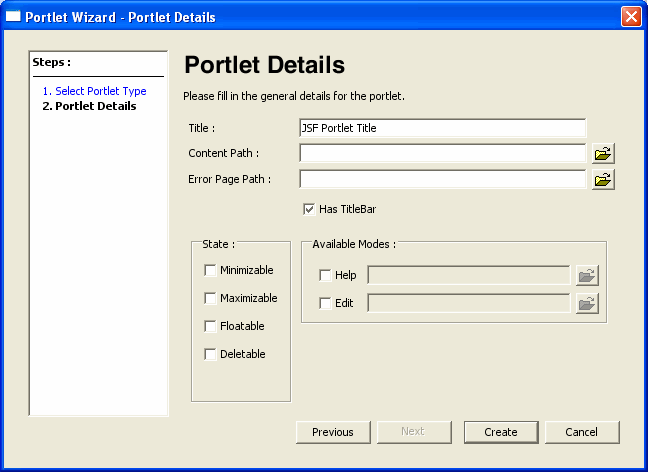Tick the Deletable checkbox
Viewport: 648px width, 472px height.
210,354
